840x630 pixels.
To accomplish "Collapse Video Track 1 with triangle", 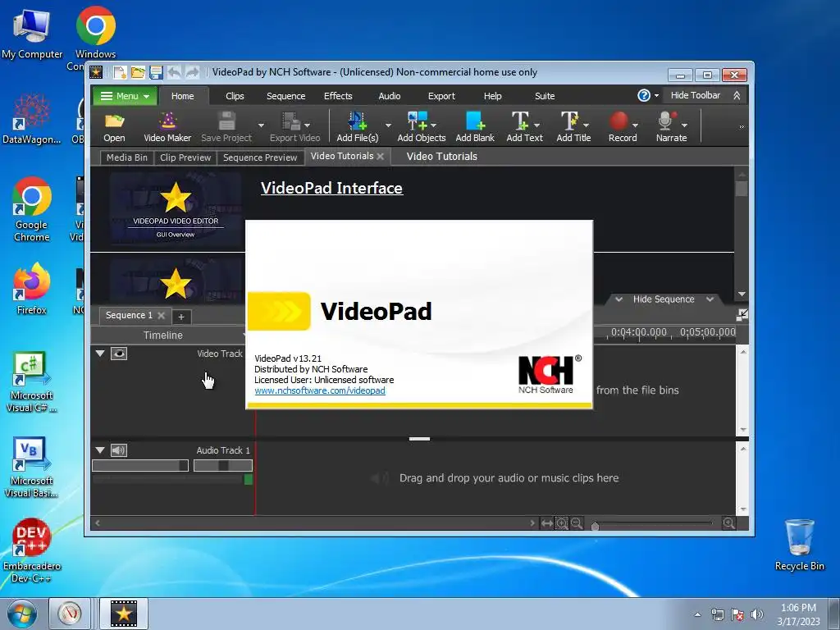I will pyautogui.click(x=99, y=354).
